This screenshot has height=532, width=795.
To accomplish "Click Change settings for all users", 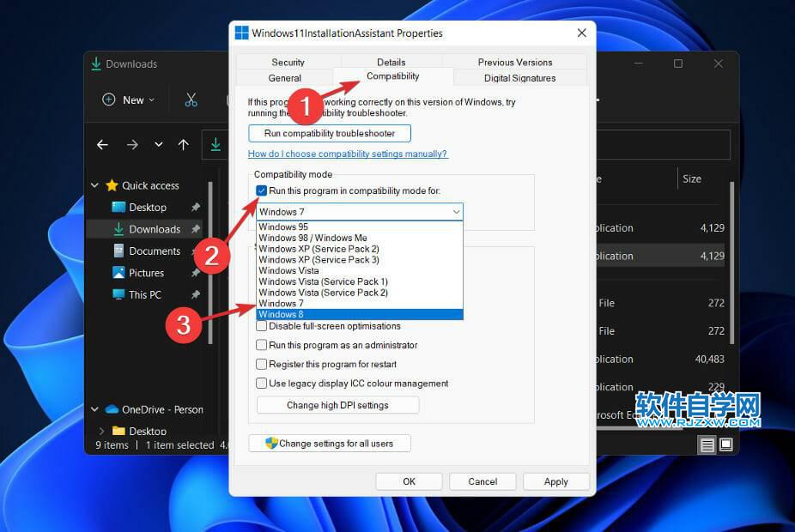I will [330, 444].
